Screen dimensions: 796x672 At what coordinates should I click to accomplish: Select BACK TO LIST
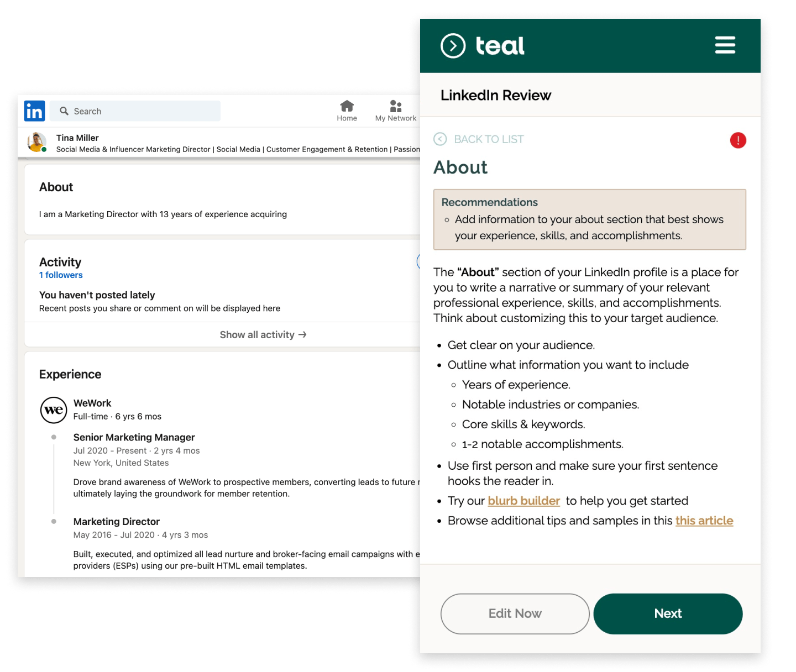click(488, 139)
